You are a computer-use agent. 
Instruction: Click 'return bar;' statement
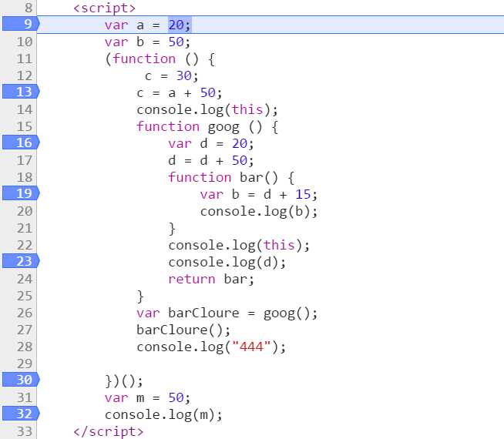coord(211,279)
